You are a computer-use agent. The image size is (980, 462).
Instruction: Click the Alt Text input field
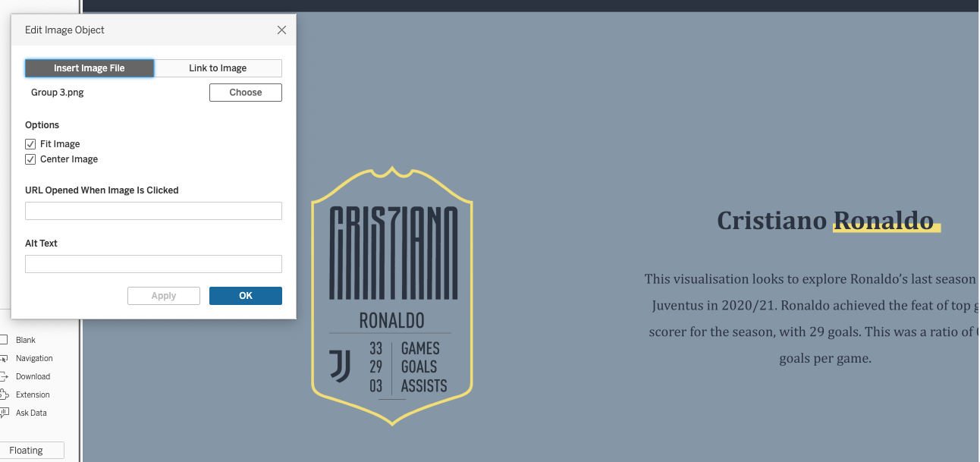pyautogui.click(x=153, y=264)
